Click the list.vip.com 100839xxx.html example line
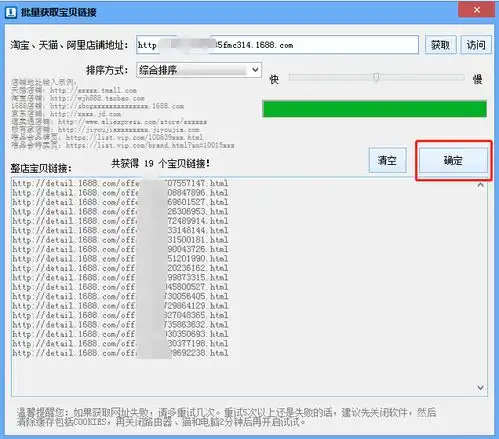This screenshot has height=439, width=499. point(107,137)
